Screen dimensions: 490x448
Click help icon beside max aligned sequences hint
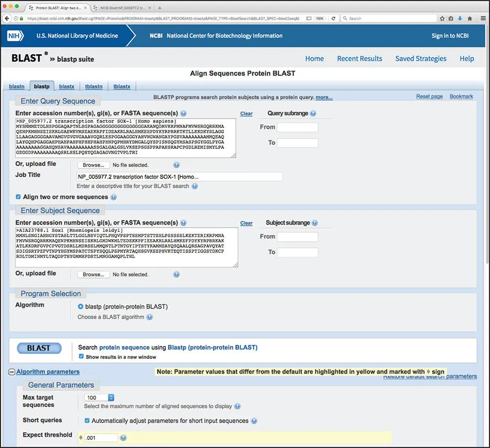pyautogui.click(x=238, y=406)
